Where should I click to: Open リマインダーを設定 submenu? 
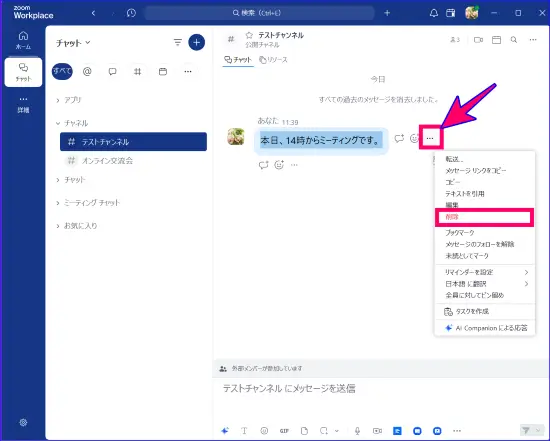(485, 272)
